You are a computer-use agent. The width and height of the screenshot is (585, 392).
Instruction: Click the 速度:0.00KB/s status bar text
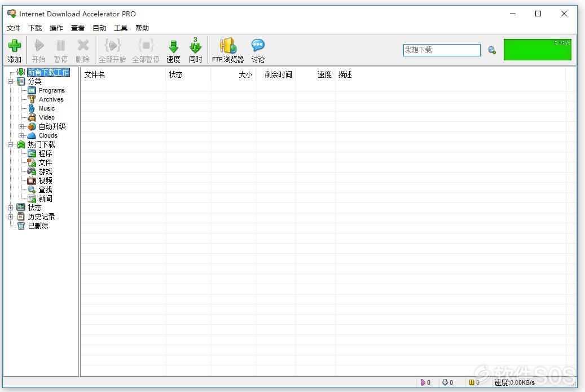514,382
